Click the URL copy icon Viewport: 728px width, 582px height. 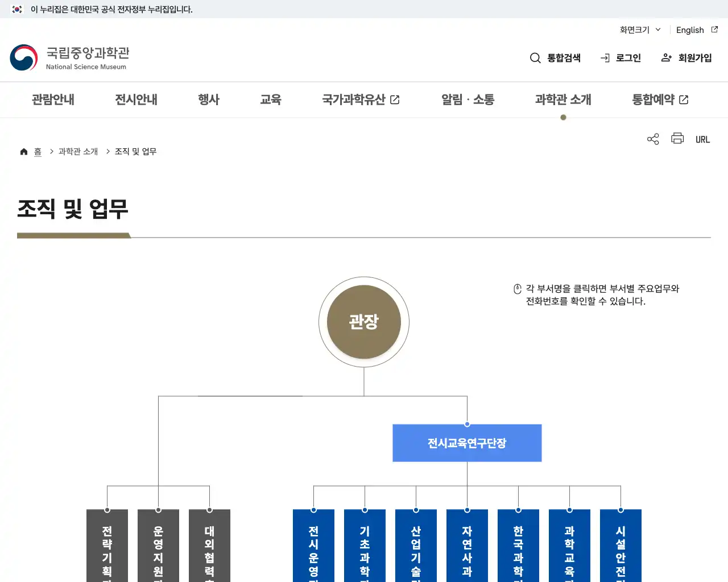click(703, 139)
